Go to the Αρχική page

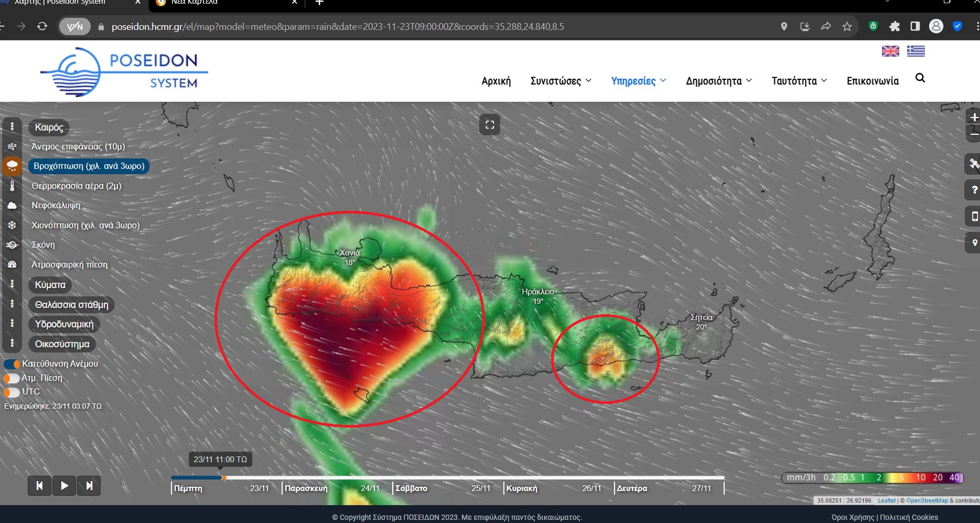pyautogui.click(x=496, y=81)
